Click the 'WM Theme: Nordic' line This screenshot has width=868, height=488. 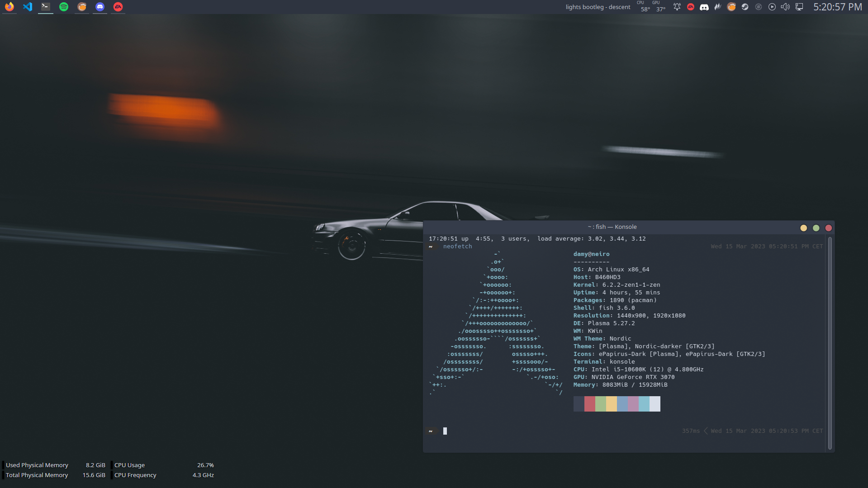(602, 339)
